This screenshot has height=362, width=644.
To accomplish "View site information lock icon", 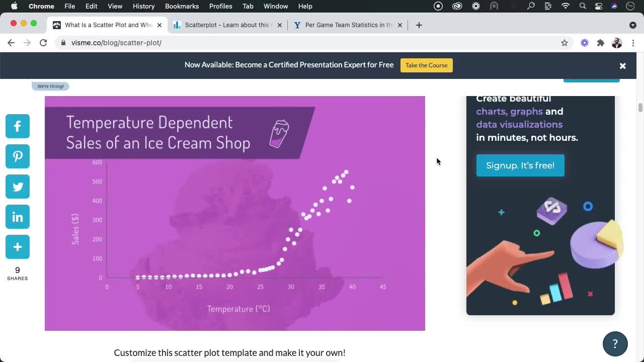I will (x=63, y=43).
